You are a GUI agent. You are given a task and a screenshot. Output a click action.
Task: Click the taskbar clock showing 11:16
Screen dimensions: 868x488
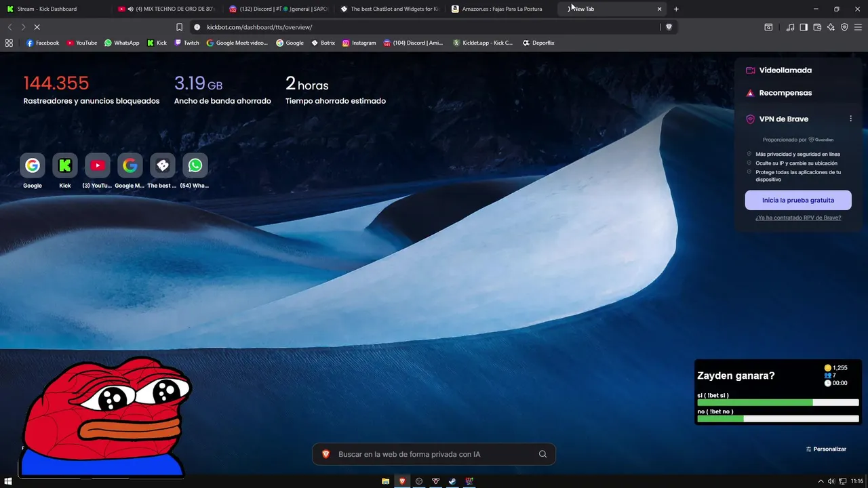(856, 481)
